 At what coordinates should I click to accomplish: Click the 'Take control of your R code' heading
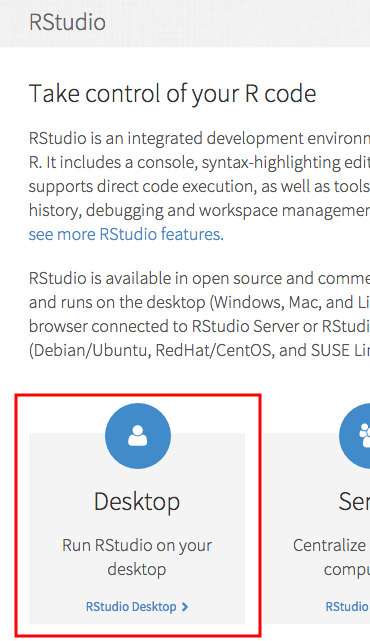173,94
